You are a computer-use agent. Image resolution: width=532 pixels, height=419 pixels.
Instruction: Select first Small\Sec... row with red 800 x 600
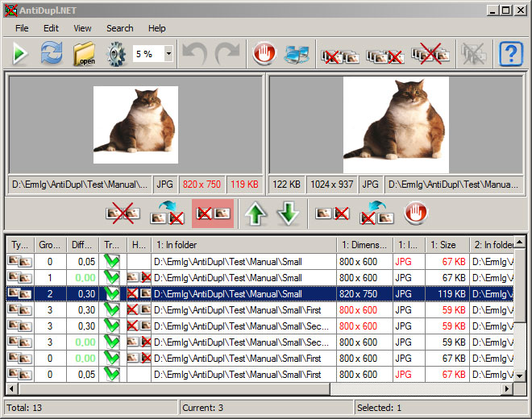click(x=260, y=326)
